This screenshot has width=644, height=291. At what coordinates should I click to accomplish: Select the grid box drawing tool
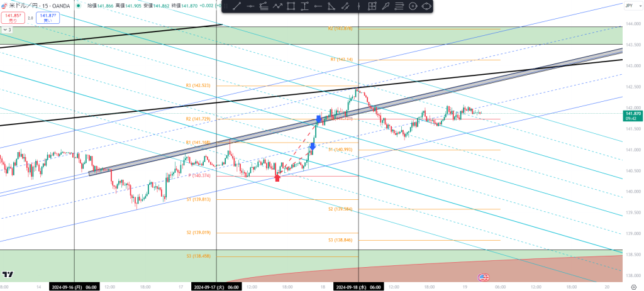click(x=372, y=6)
